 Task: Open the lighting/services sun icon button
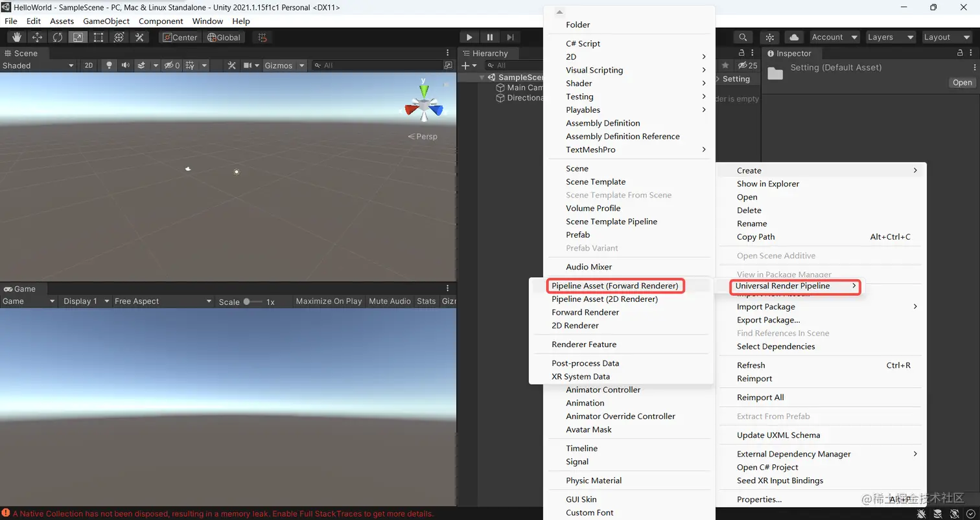[x=770, y=37]
